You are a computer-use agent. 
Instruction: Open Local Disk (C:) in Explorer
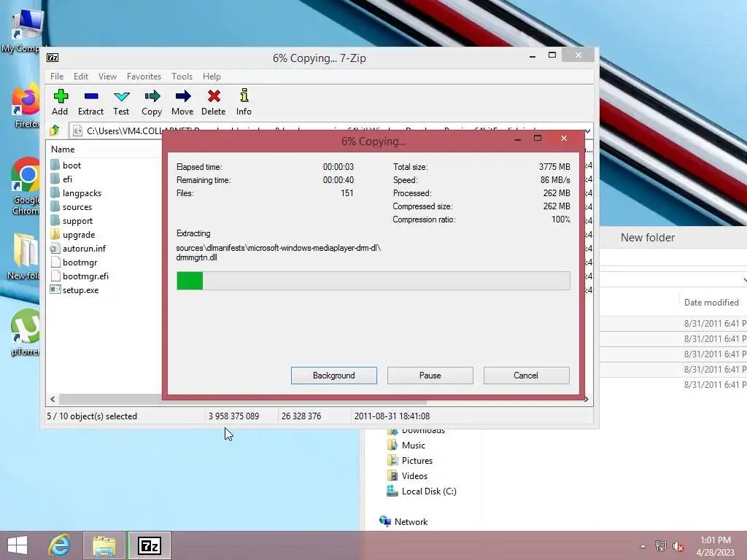point(429,491)
